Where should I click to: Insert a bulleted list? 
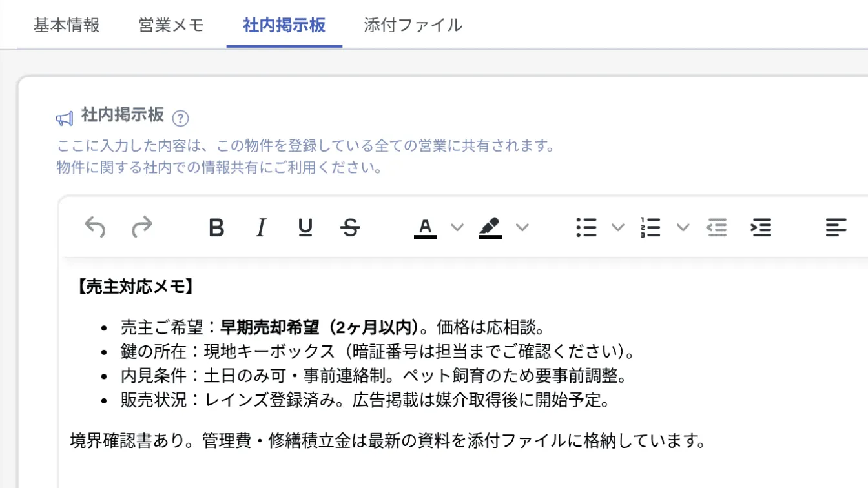pyautogui.click(x=586, y=227)
